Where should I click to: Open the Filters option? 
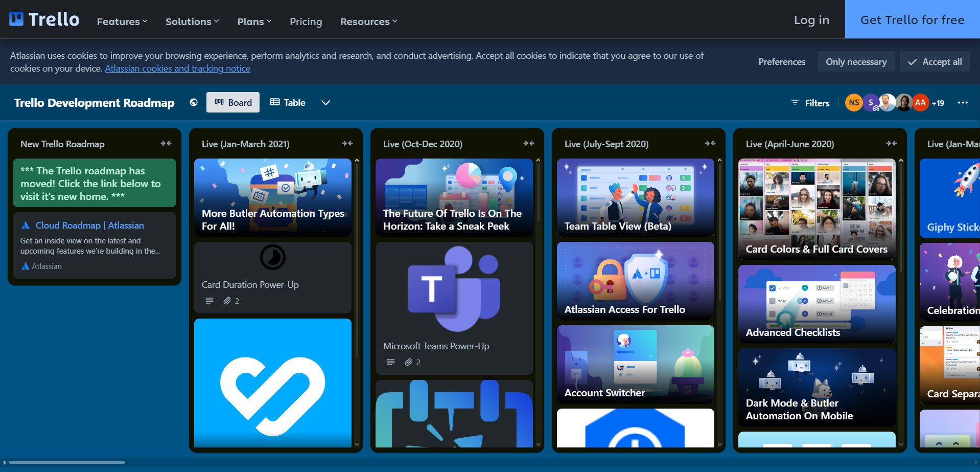point(810,103)
